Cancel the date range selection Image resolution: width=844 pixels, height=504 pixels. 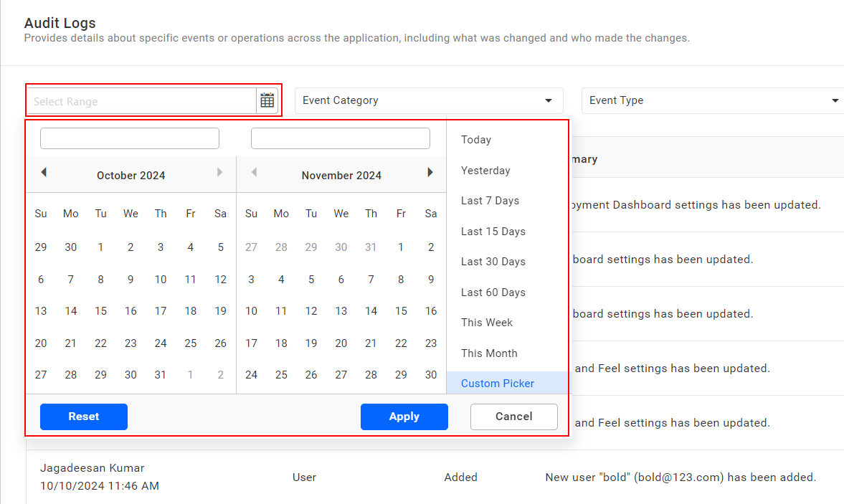[513, 417]
